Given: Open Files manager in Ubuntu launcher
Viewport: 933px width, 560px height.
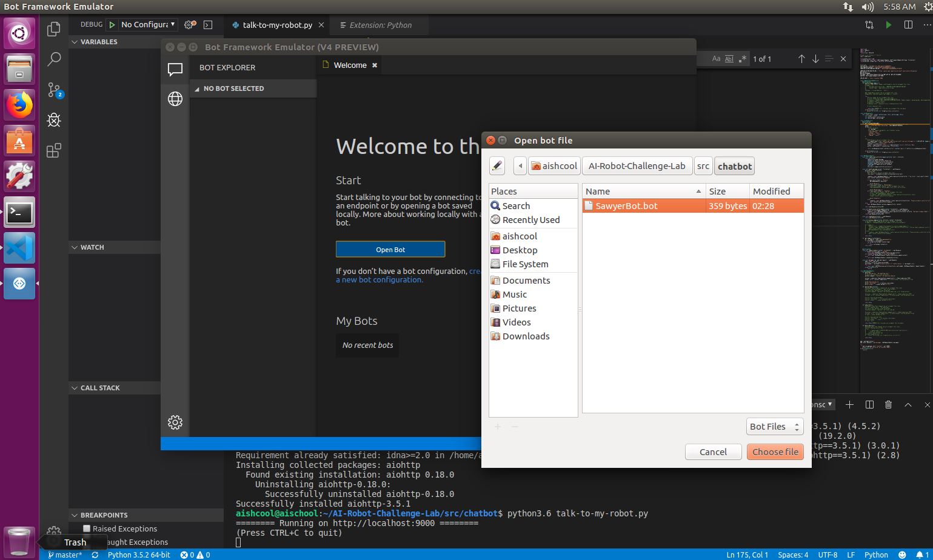Looking at the screenshot, I should click(x=19, y=68).
